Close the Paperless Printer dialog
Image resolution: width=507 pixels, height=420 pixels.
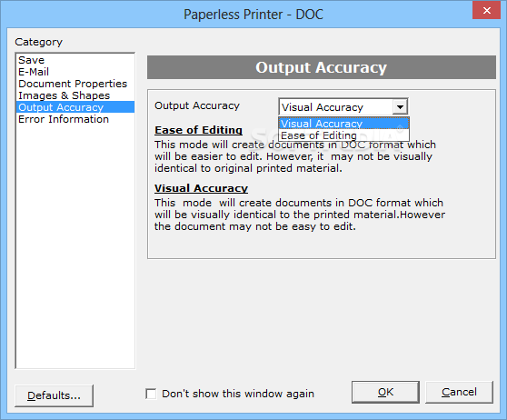click(486, 11)
